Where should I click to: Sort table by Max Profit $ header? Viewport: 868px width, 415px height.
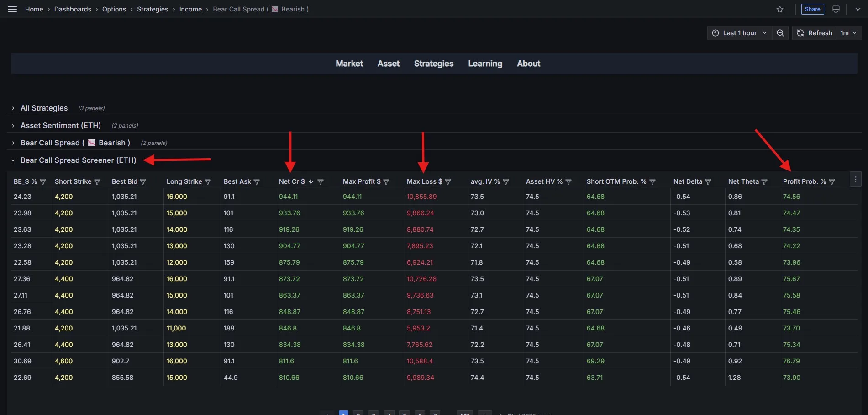click(x=361, y=181)
